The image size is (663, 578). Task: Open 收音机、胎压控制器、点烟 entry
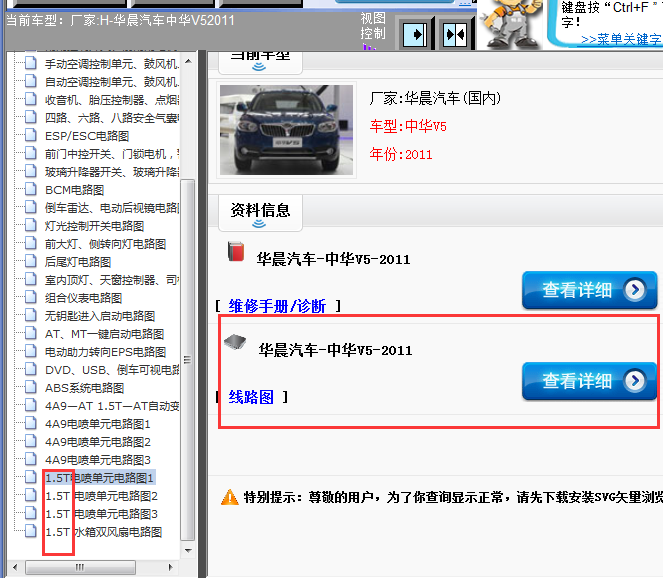pos(112,100)
